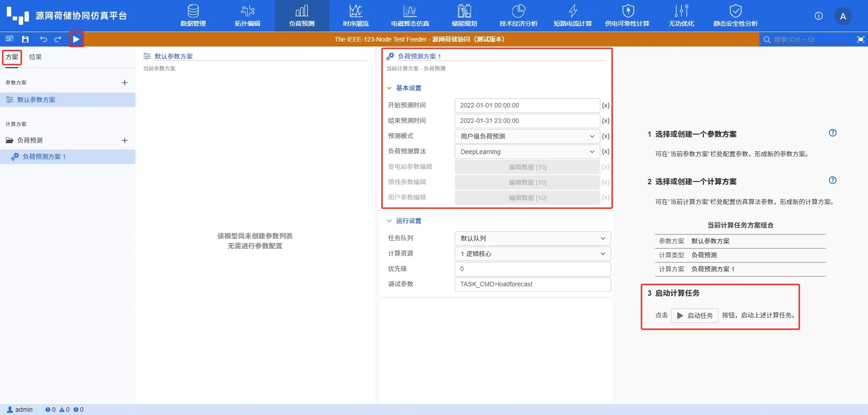The image size is (868, 415).
Task: Open the 短路电流计算 short-circuit module
Action: (573, 16)
